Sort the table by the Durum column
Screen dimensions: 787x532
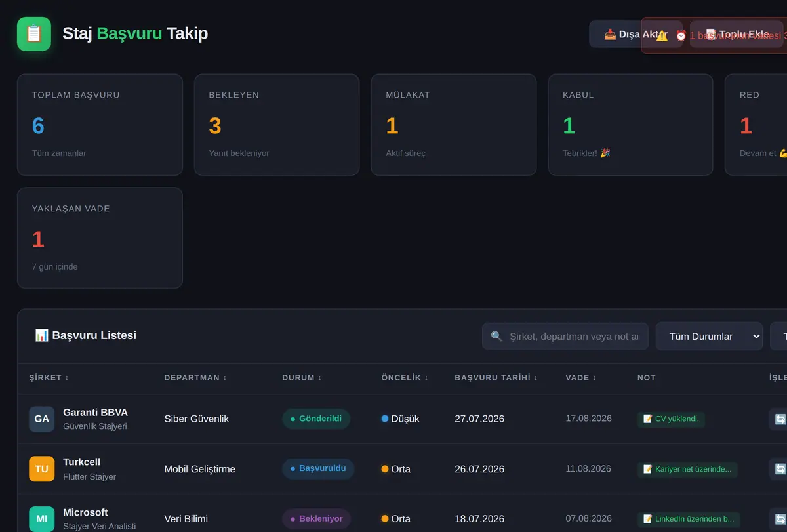coord(302,378)
